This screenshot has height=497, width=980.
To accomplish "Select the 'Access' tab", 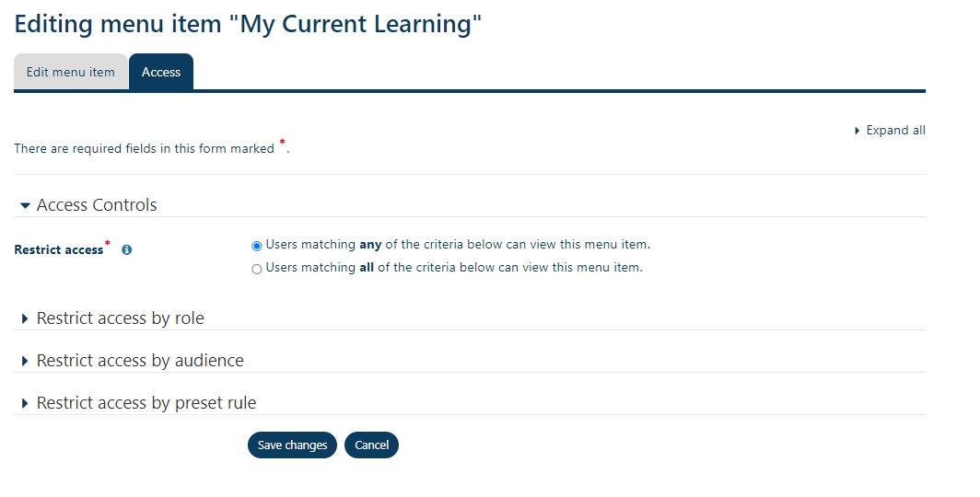I will [161, 72].
